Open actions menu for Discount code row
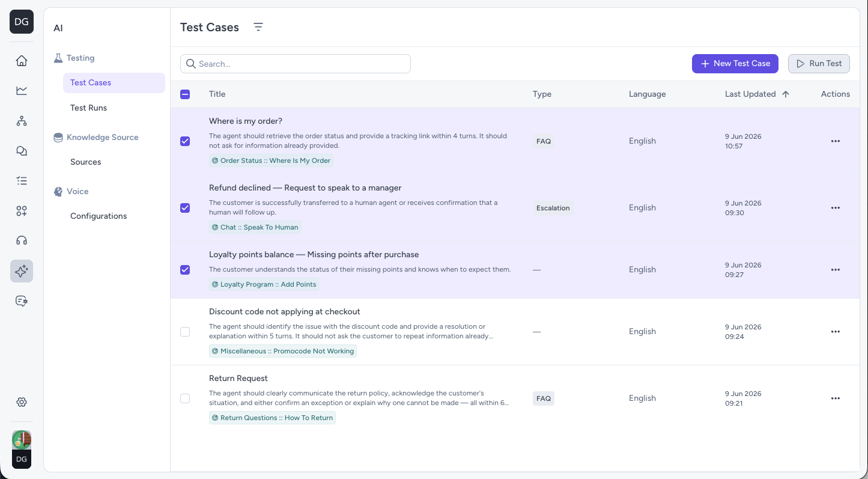Image resolution: width=868 pixels, height=479 pixels. pyautogui.click(x=835, y=332)
